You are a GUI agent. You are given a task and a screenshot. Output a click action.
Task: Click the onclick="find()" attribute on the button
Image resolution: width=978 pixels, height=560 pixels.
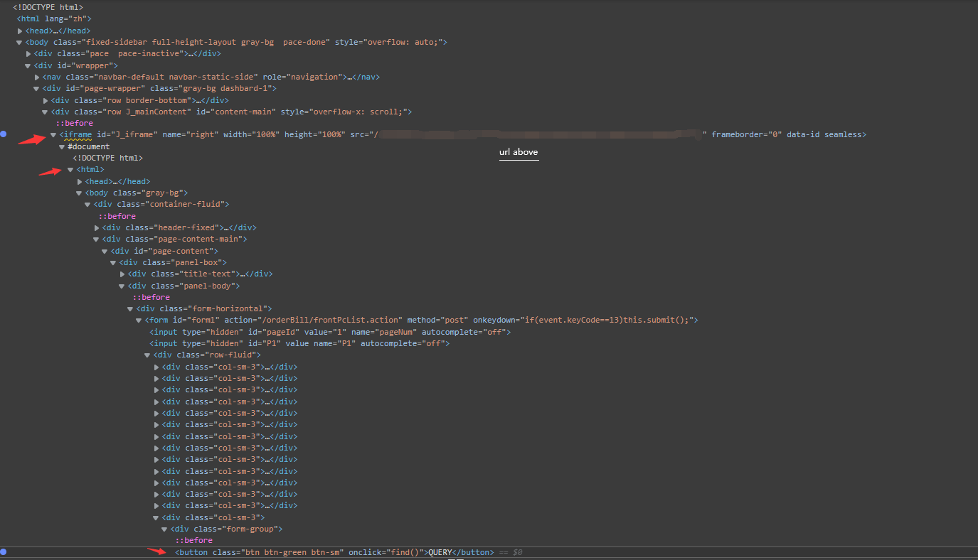[x=386, y=552]
